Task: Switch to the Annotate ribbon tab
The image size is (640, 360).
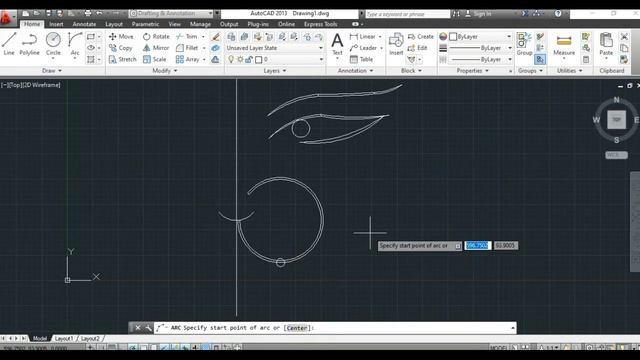Action: pos(84,24)
